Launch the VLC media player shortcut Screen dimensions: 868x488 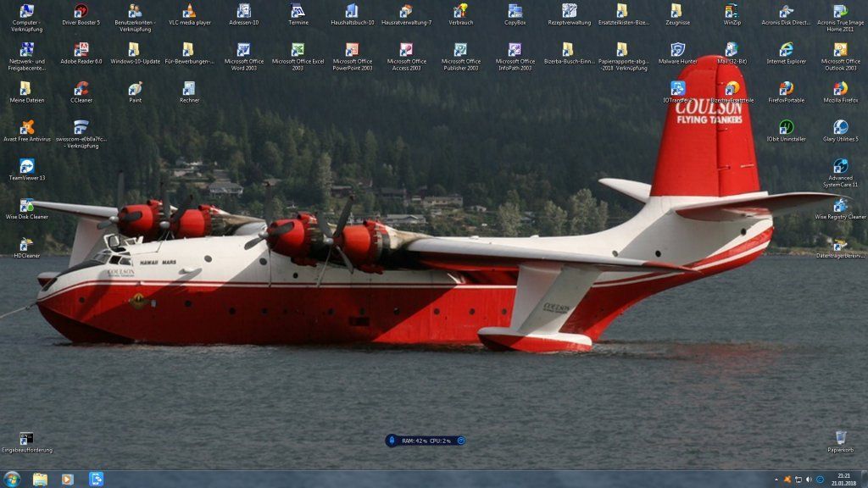point(190,13)
